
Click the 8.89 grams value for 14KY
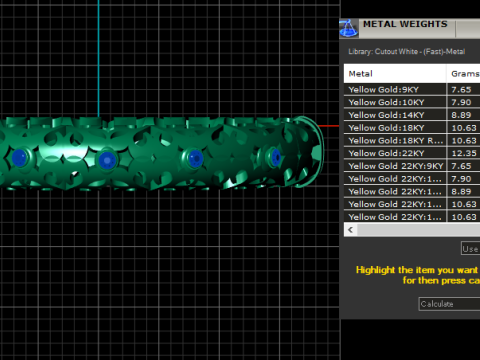(461, 115)
